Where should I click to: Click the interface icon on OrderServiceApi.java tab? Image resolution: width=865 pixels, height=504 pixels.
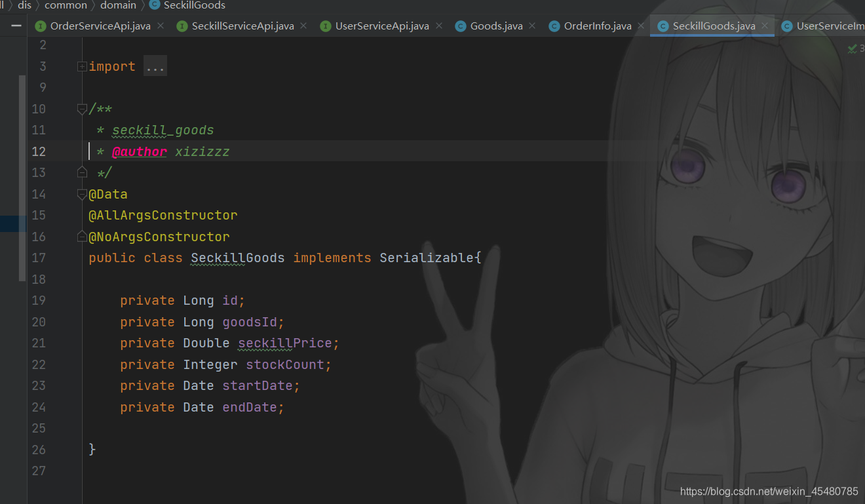41,26
